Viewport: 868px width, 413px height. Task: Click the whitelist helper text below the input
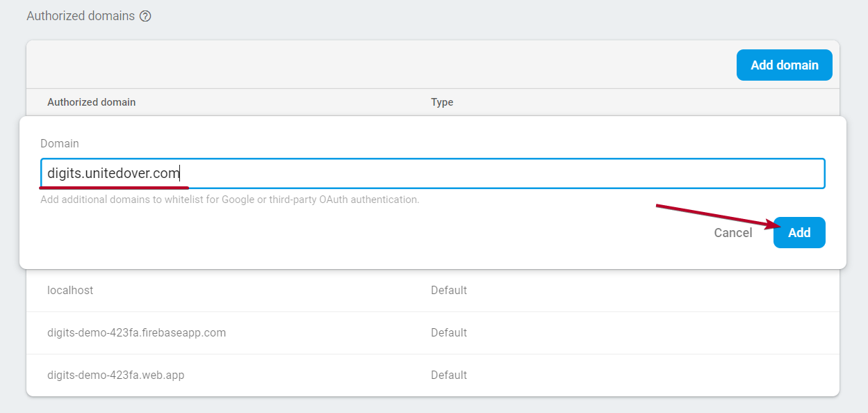tap(229, 200)
